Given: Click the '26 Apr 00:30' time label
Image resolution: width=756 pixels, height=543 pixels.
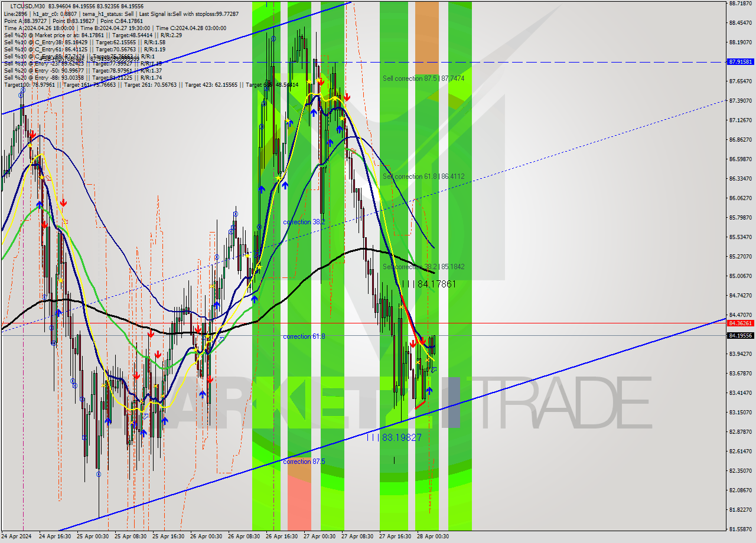Looking at the screenshot, I should click(206, 537).
